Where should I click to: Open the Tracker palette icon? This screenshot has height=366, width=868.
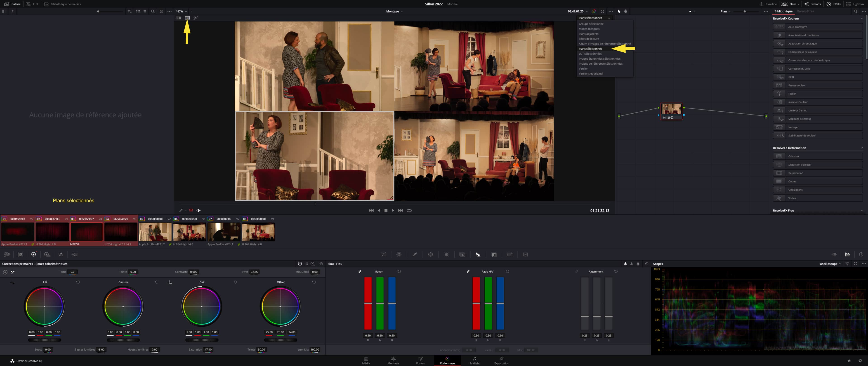click(446, 255)
